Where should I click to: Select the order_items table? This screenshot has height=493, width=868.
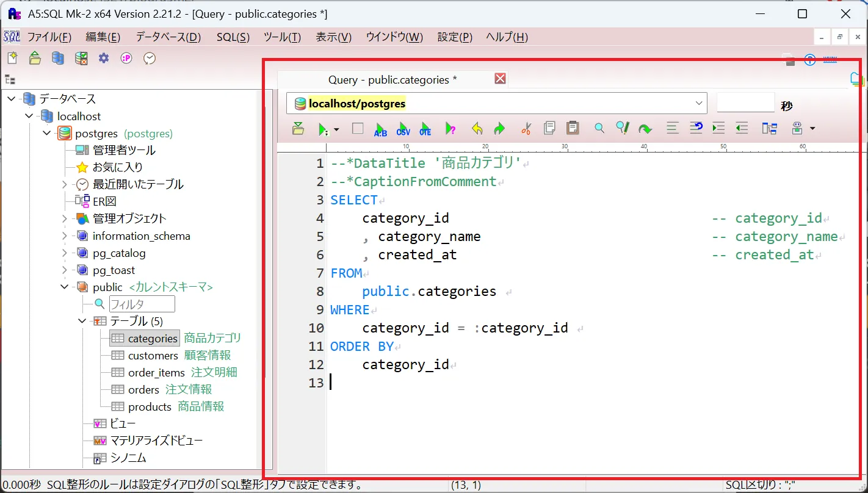(156, 372)
